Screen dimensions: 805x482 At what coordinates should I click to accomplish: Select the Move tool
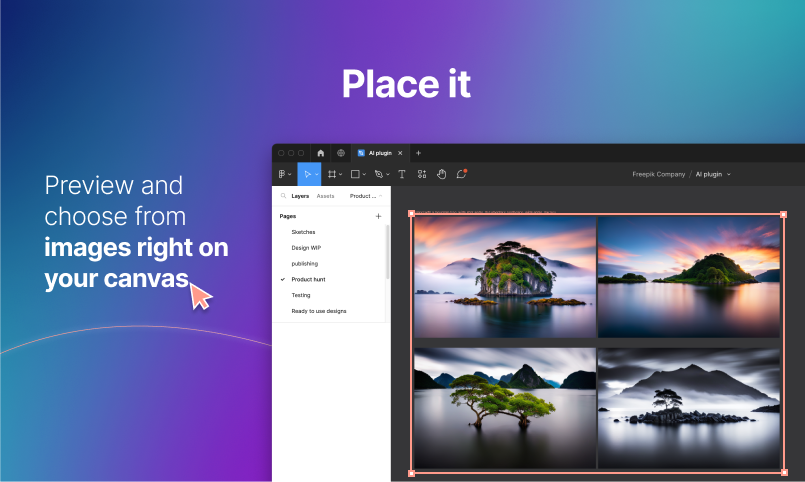[307, 174]
